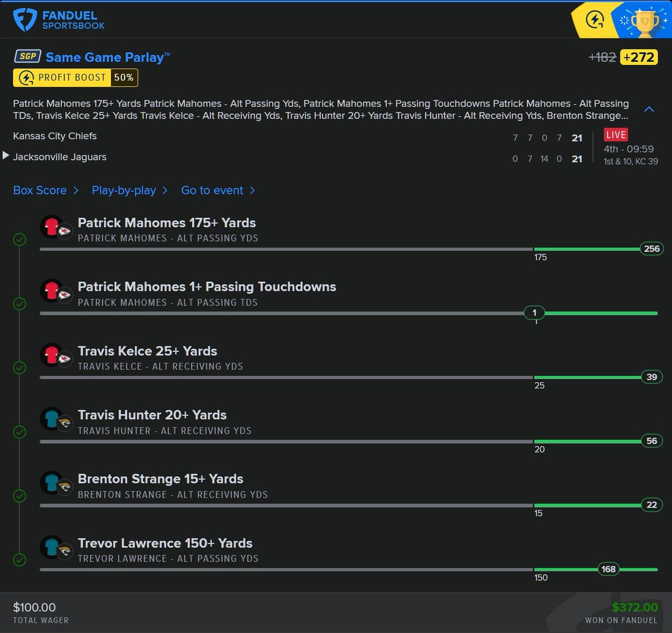Click the boosted +272 odds badge
This screenshot has width=672, height=633.
click(x=639, y=57)
